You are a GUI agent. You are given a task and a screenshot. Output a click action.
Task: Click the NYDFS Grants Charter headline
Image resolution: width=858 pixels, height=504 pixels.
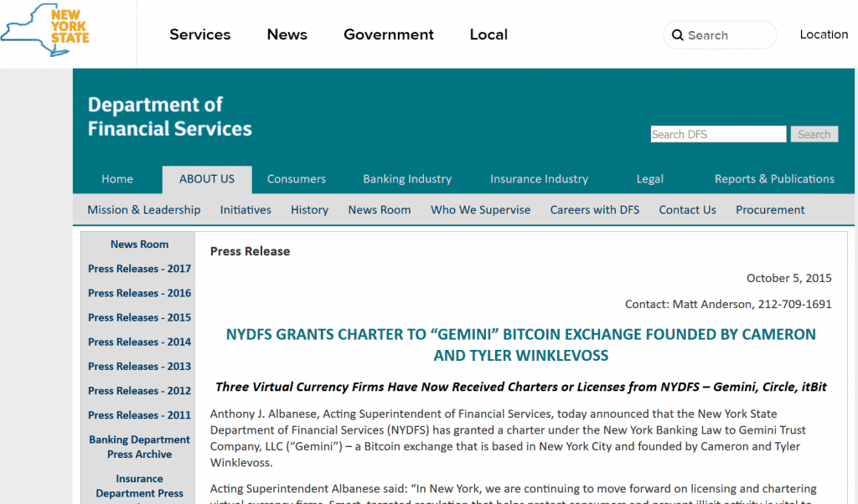521,345
